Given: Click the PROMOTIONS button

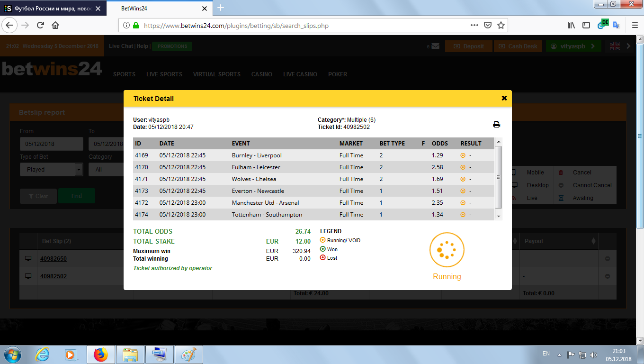Looking at the screenshot, I should click(172, 46).
